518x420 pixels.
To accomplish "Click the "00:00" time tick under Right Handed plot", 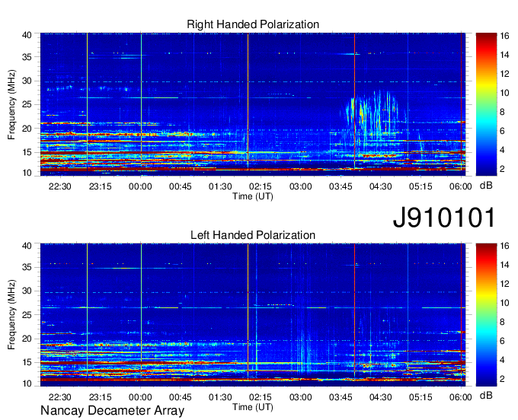I will click(x=140, y=186).
